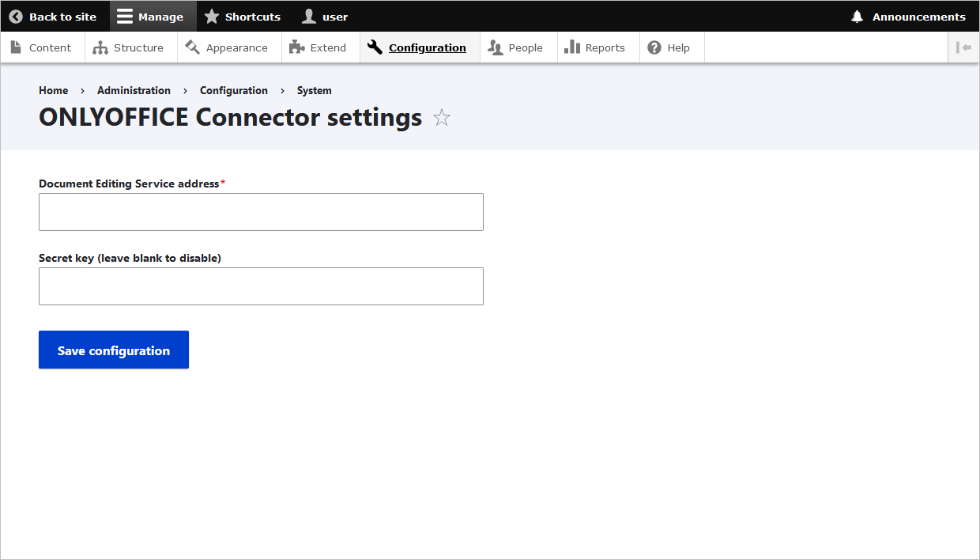Open the People admin menu
The height and width of the screenshot is (560, 980).
point(518,47)
